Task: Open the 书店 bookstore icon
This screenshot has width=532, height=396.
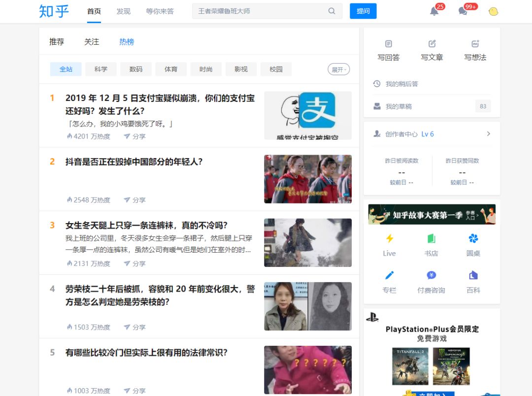Action: pos(432,239)
